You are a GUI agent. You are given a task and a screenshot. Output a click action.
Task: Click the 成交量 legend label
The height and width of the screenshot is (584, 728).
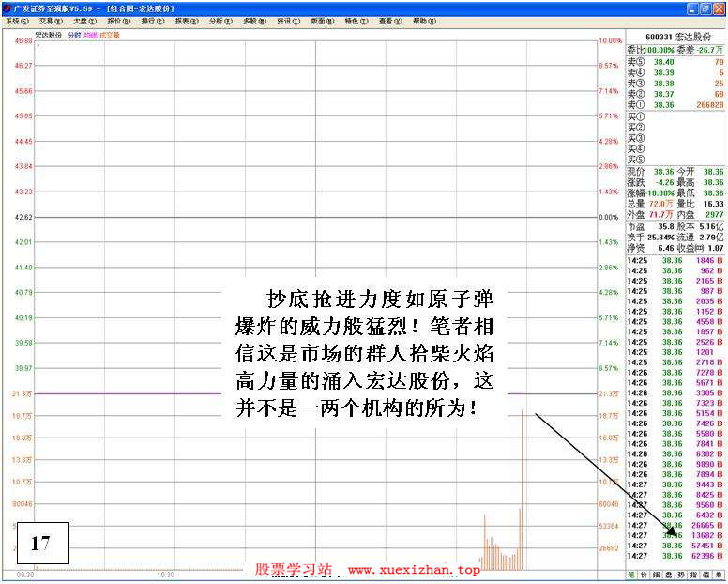click(110, 35)
